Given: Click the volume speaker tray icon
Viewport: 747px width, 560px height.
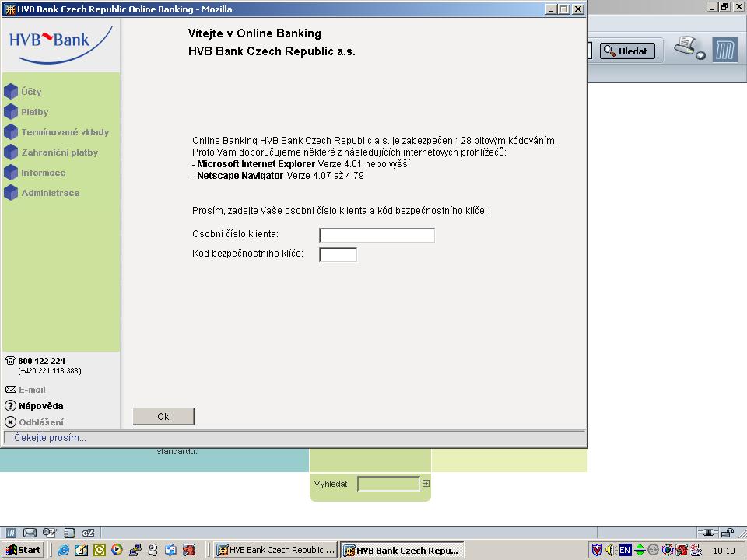Looking at the screenshot, I should 610,550.
